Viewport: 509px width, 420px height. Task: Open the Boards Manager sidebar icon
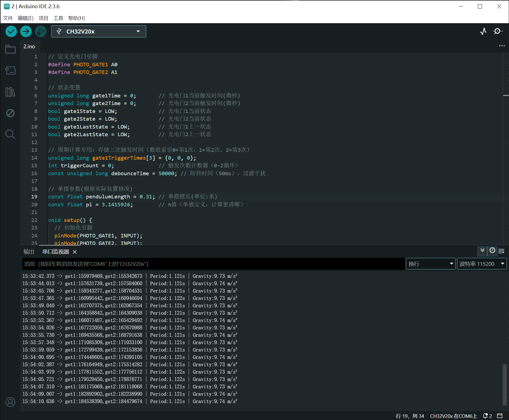(10, 70)
